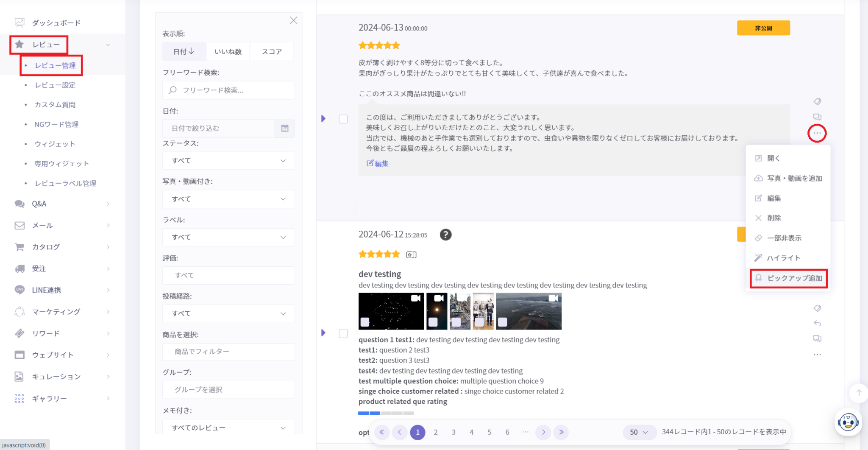The width and height of the screenshot is (868, 450).
Task: Click the tag icon on the 2024-06-13 review
Action: pos(817,101)
